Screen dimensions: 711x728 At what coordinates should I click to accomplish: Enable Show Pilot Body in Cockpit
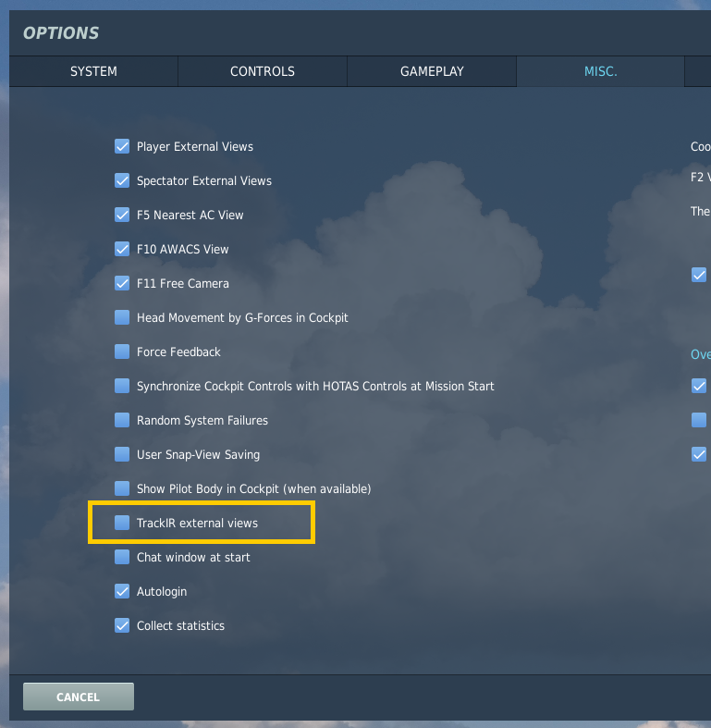click(122, 488)
